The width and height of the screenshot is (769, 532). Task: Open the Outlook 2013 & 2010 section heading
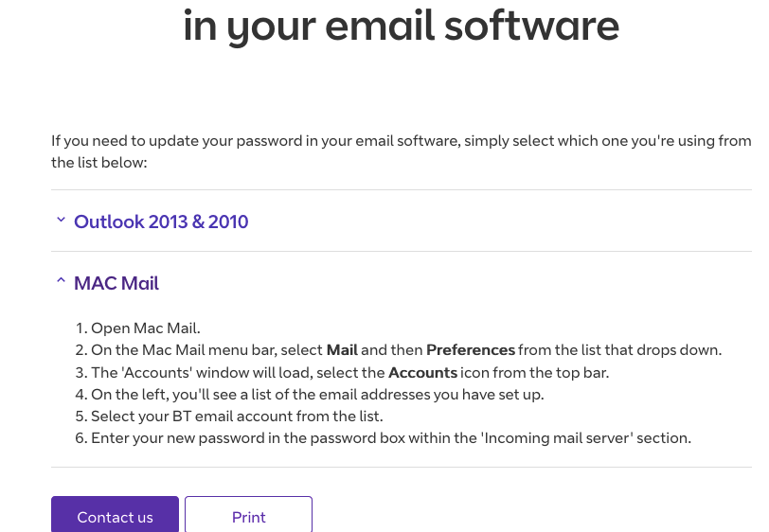click(161, 222)
